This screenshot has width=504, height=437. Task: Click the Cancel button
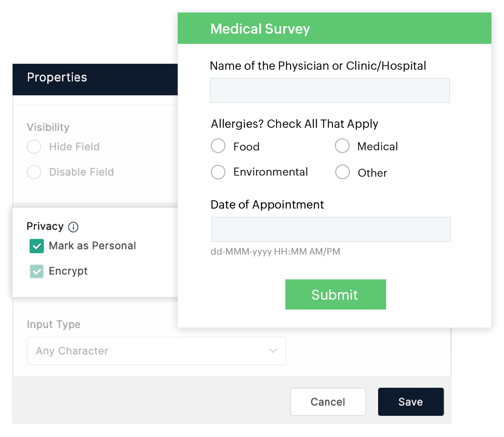pos(328,402)
